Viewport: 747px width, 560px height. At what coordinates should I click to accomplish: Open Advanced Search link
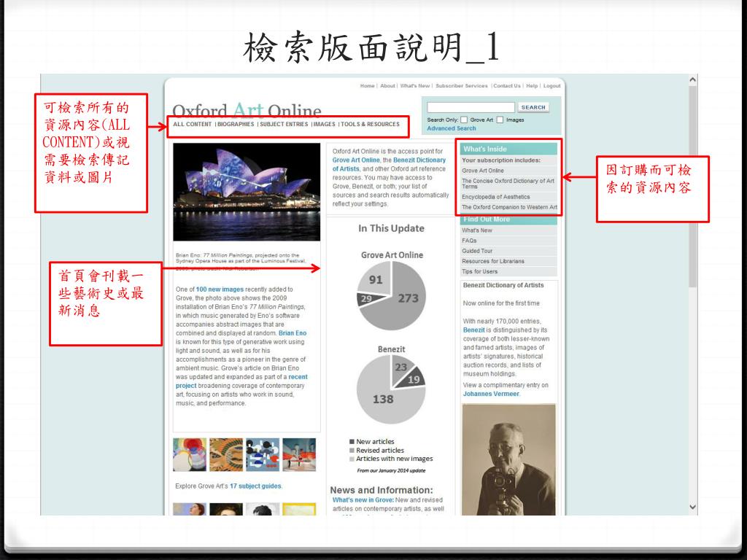(451, 128)
